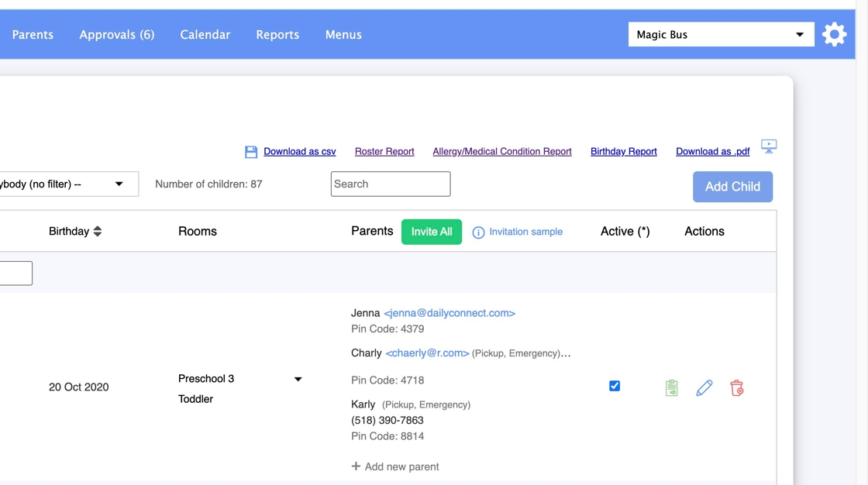Click the floppy disk save icon
868x485 pixels.
251,152
